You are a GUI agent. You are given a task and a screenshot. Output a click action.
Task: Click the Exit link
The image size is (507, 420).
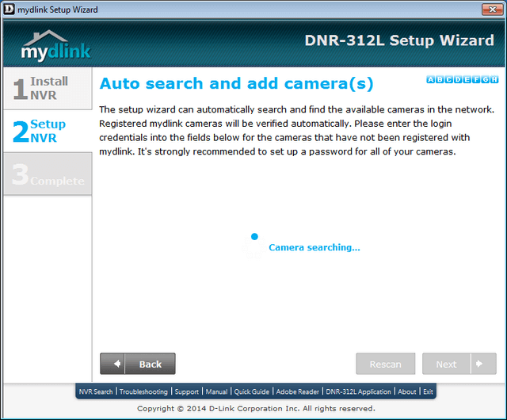(x=428, y=391)
